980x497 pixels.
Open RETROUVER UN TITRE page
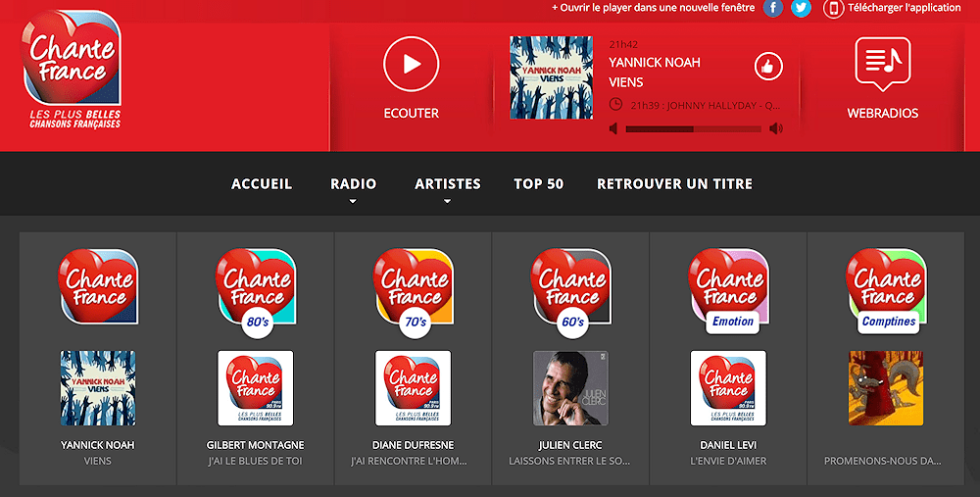(x=674, y=183)
